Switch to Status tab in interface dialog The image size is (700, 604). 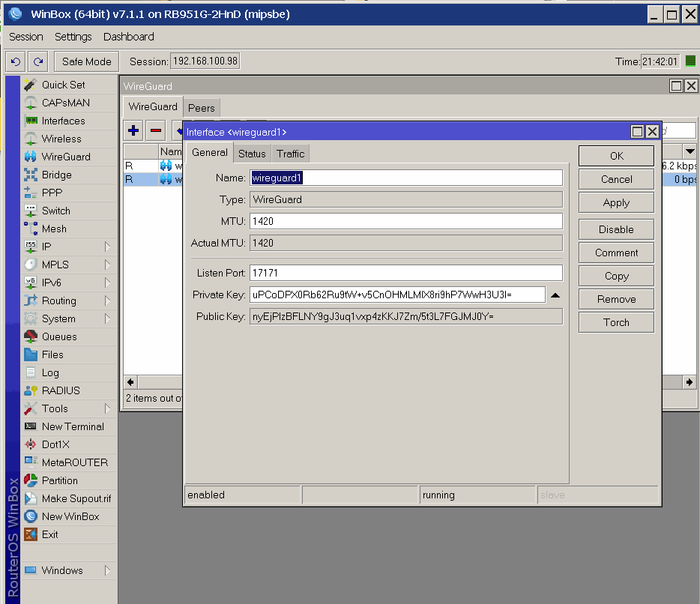click(x=252, y=154)
